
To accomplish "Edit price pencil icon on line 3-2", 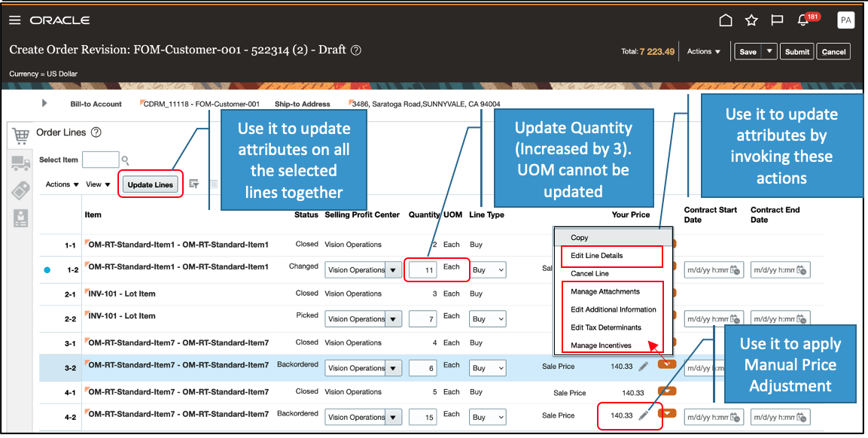I will (643, 366).
